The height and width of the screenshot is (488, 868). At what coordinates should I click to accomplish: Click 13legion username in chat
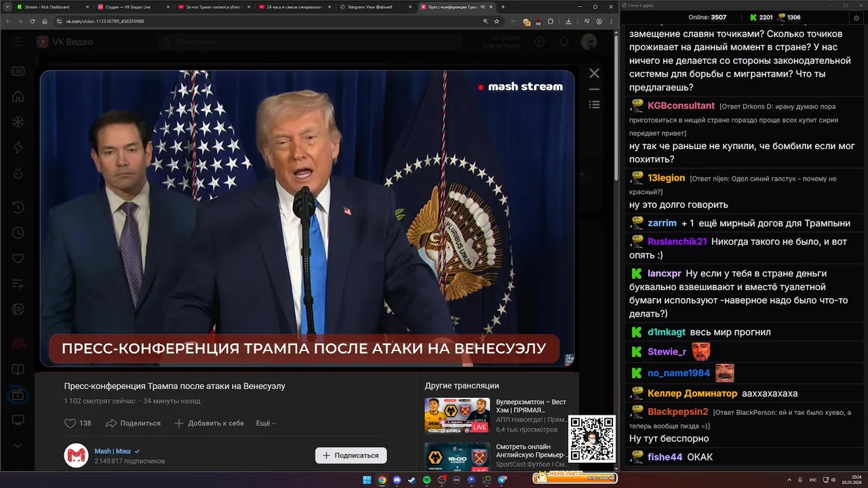pyautogui.click(x=666, y=178)
